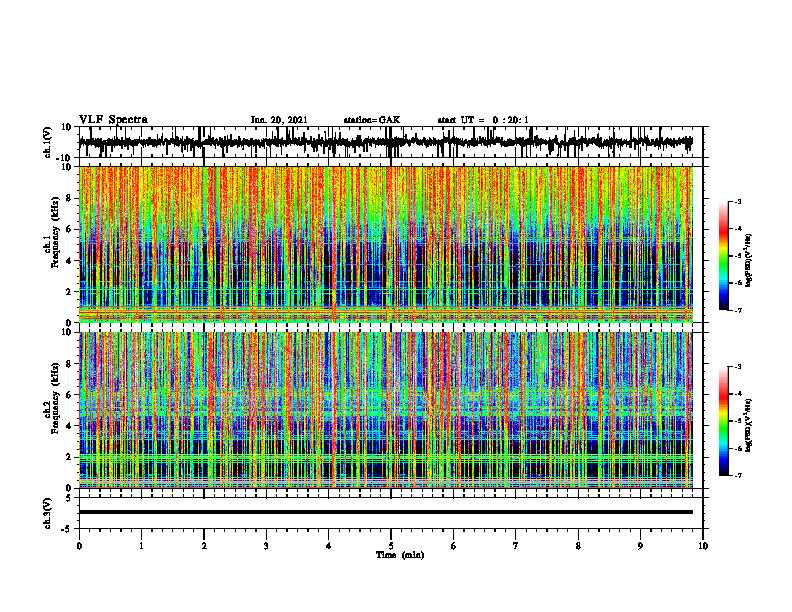Click the "ch.1(V)" waveform axis label
The width and height of the screenshot is (792, 612).
tap(48, 142)
